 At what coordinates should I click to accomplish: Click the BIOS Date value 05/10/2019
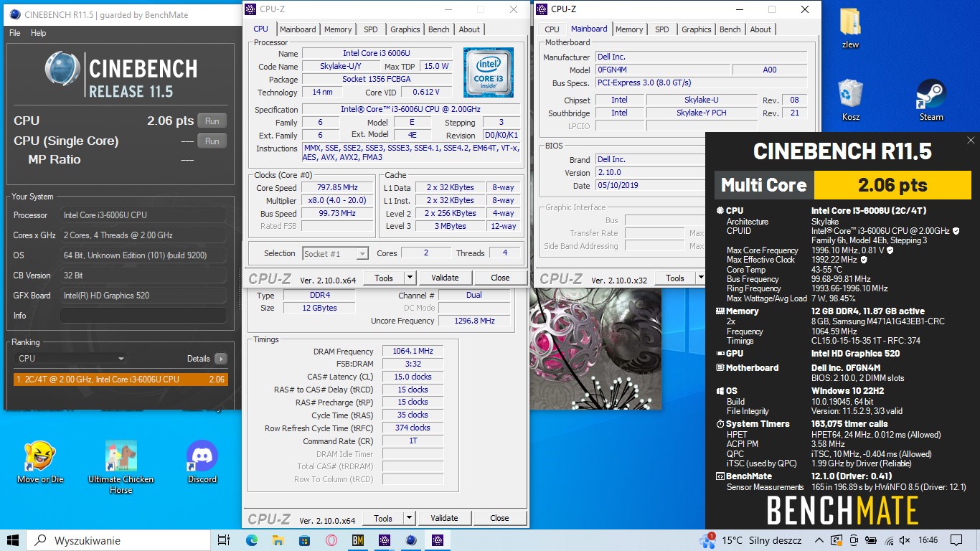click(651, 186)
